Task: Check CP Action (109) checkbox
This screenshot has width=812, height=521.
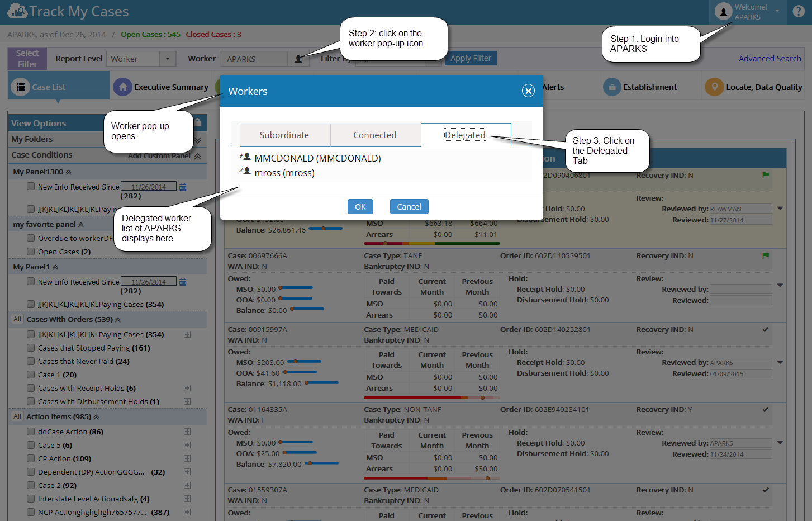Action: click(31, 458)
